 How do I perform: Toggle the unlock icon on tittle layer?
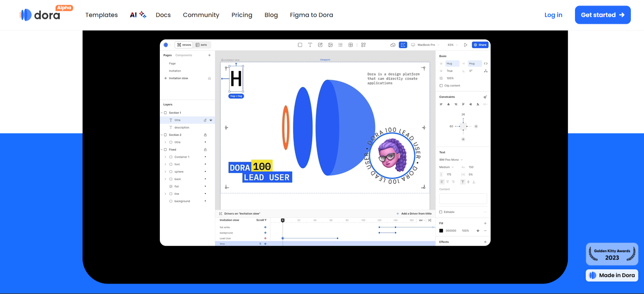point(205,120)
